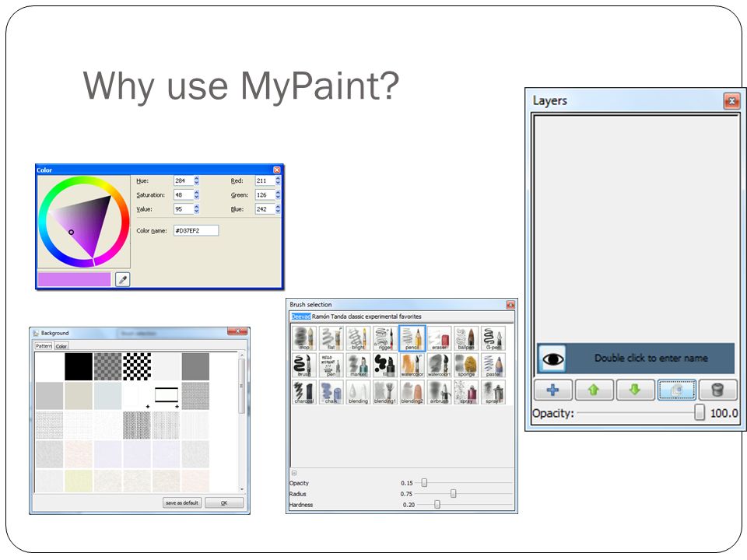The image size is (747, 560).
Task: Select the fill brush with black blobs
Action: 385,366
